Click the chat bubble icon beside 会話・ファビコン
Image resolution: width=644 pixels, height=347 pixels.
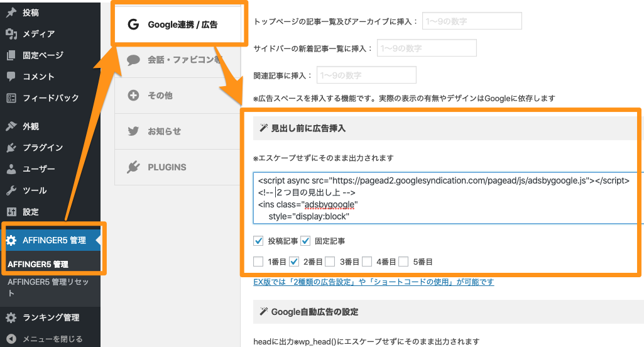pyautogui.click(x=133, y=60)
